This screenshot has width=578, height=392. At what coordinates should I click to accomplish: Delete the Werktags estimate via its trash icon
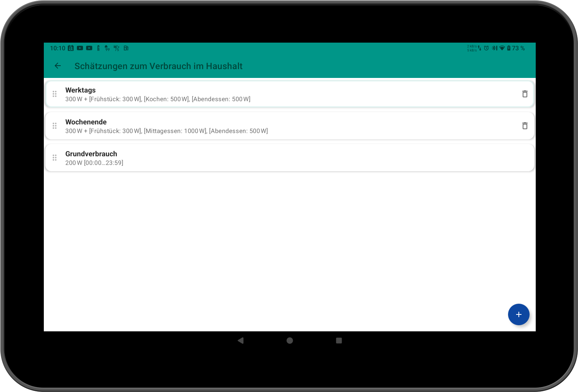pyautogui.click(x=525, y=94)
